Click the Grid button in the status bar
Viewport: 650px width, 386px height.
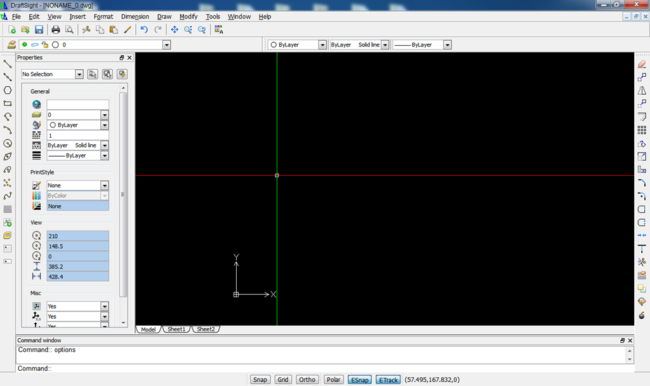(283, 379)
